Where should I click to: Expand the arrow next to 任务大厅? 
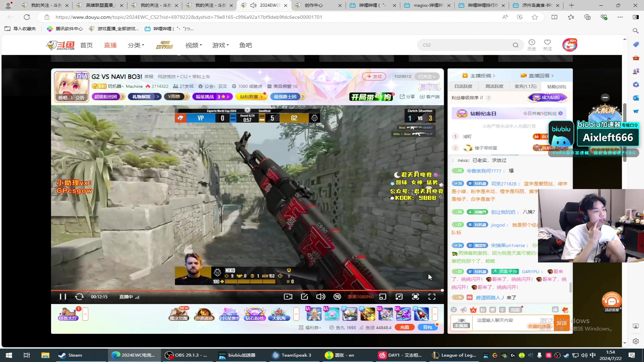[x=86, y=314]
